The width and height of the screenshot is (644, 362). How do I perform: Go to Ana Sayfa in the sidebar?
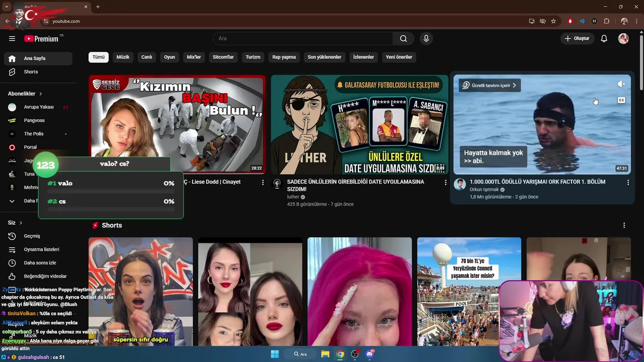click(38, 58)
